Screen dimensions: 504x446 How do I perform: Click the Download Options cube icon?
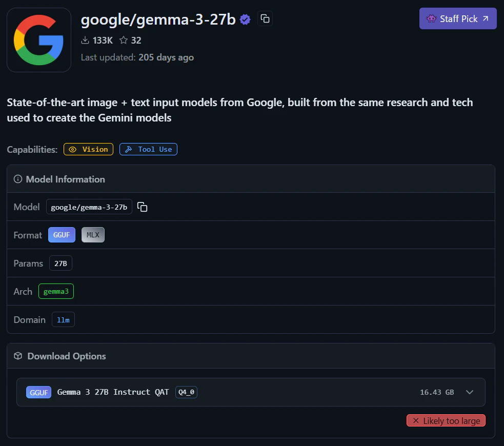(18, 356)
